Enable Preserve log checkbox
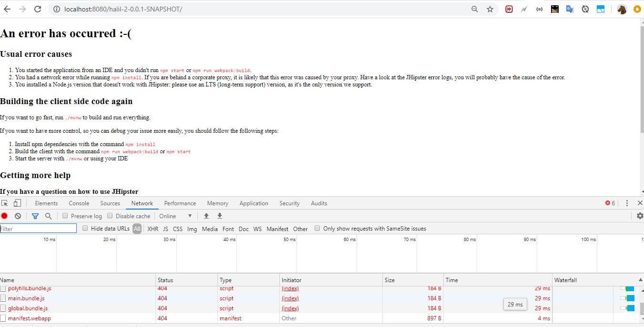Image resolution: width=644 pixels, height=327 pixels. tap(65, 216)
